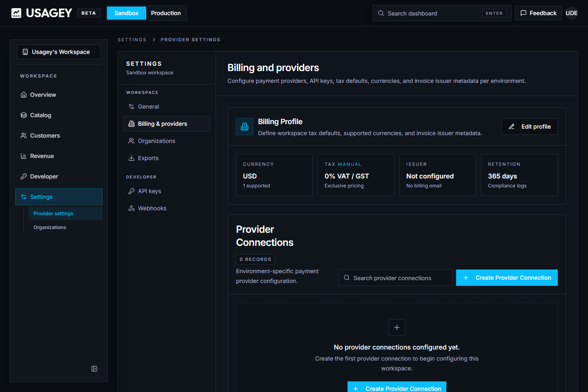588x392 pixels.
Task: Click the Catalog layers icon in sidebar
Action: point(24,115)
